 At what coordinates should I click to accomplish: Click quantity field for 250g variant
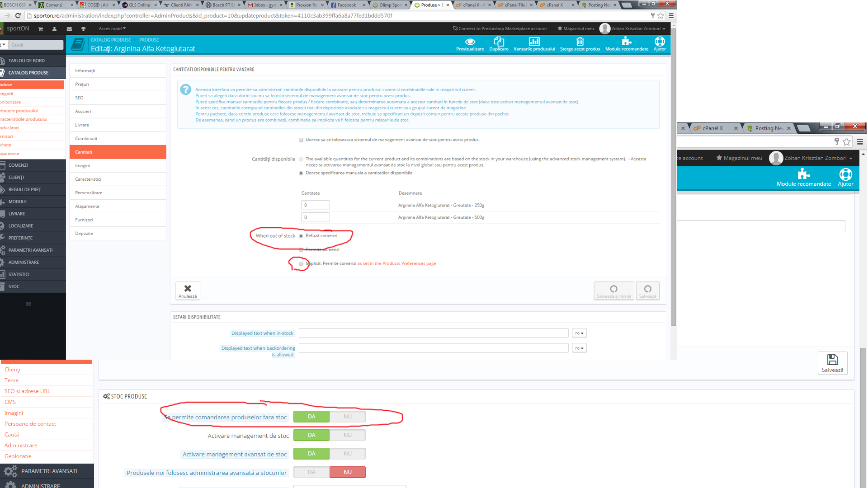[x=315, y=205]
